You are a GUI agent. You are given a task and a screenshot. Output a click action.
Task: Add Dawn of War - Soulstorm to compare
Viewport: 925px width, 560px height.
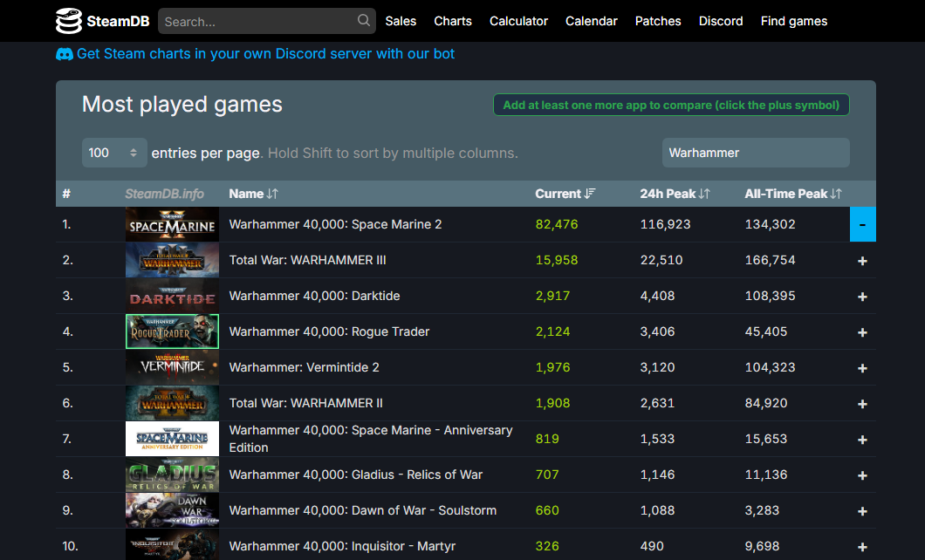(862, 511)
